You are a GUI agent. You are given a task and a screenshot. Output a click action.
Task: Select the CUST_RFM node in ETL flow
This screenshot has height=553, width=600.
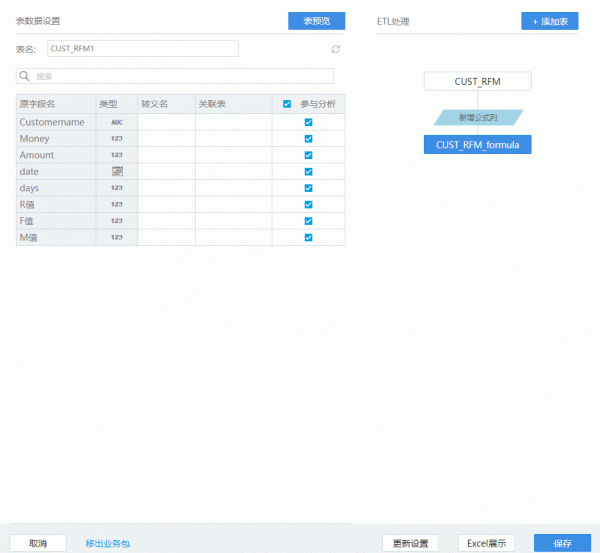(x=478, y=81)
